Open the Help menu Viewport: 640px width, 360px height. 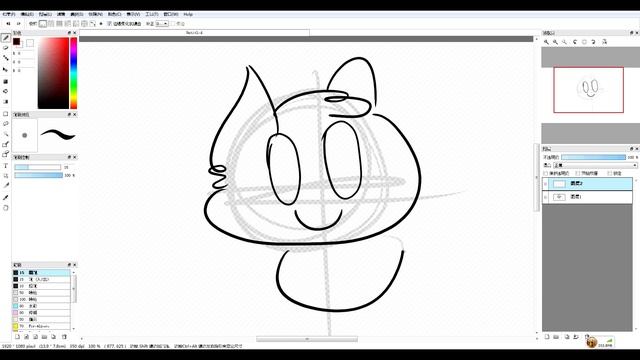(188, 14)
